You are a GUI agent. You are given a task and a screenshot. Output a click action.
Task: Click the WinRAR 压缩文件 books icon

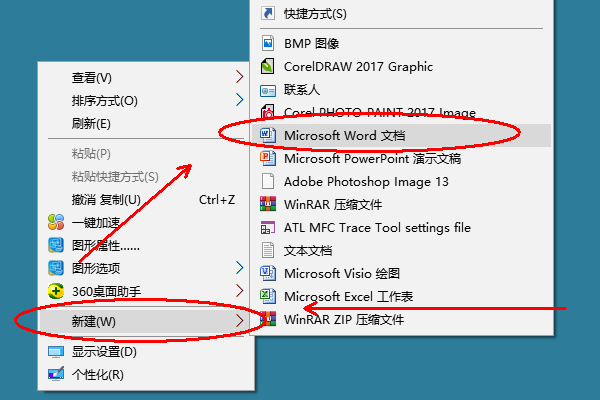point(268,204)
